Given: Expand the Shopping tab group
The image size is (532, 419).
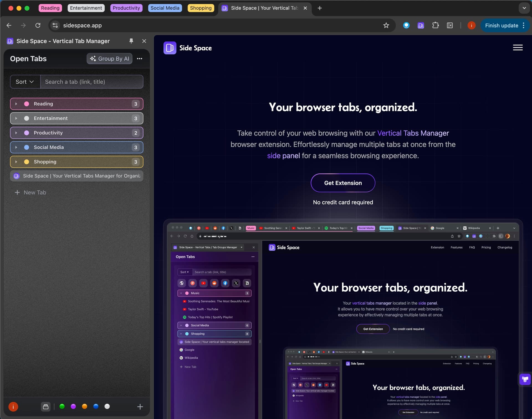Looking at the screenshot, I should click(16, 162).
